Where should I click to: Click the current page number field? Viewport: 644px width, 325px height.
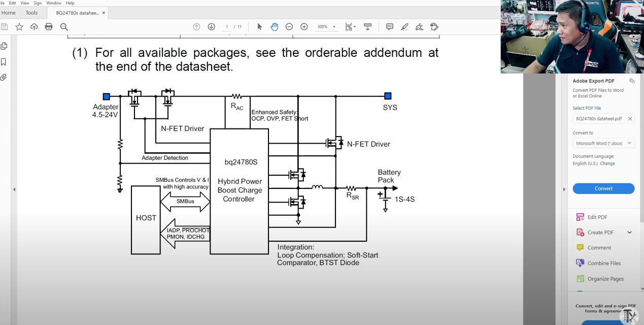(227, 27)
